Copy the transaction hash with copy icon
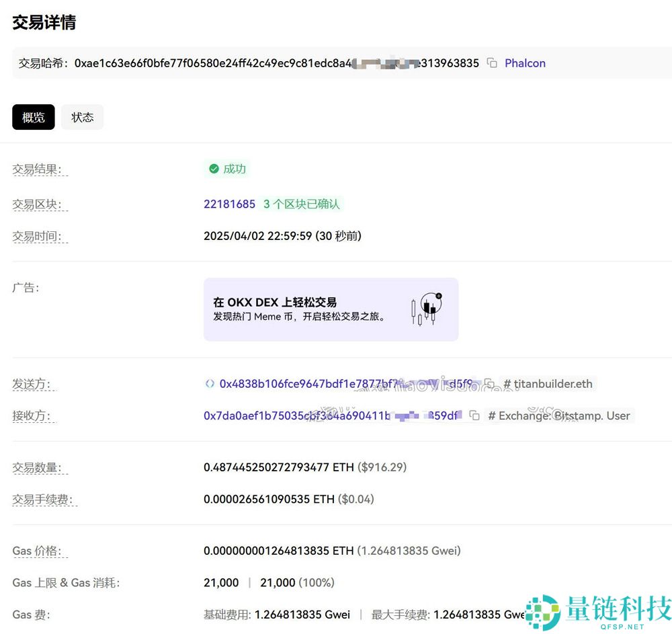672x634 pixels. 492,63
